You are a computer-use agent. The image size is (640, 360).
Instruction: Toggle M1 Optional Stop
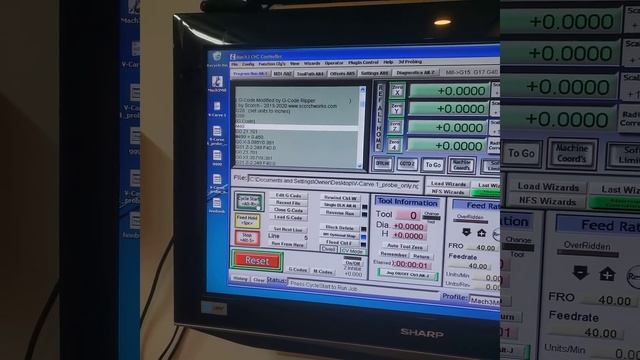click(340, 236)
